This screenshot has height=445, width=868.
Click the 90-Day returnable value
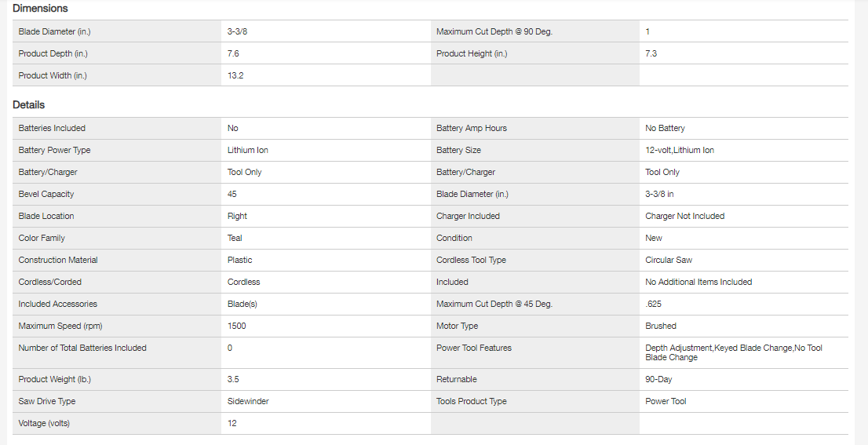coord(658,379)
